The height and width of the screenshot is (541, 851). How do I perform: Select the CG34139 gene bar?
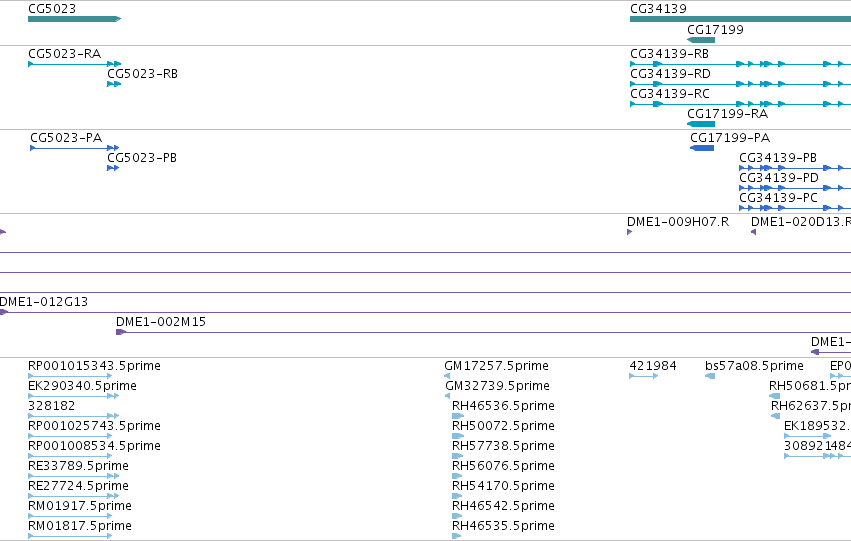740,19
